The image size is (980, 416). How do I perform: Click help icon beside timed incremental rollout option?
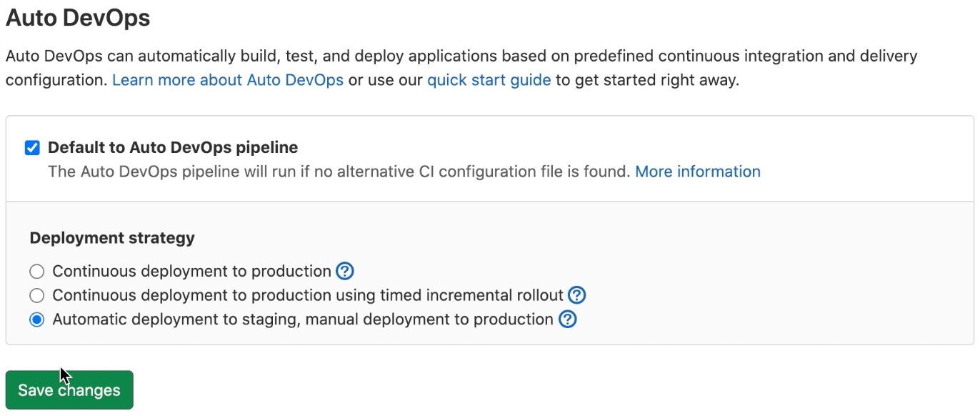(x=577, y=294)
